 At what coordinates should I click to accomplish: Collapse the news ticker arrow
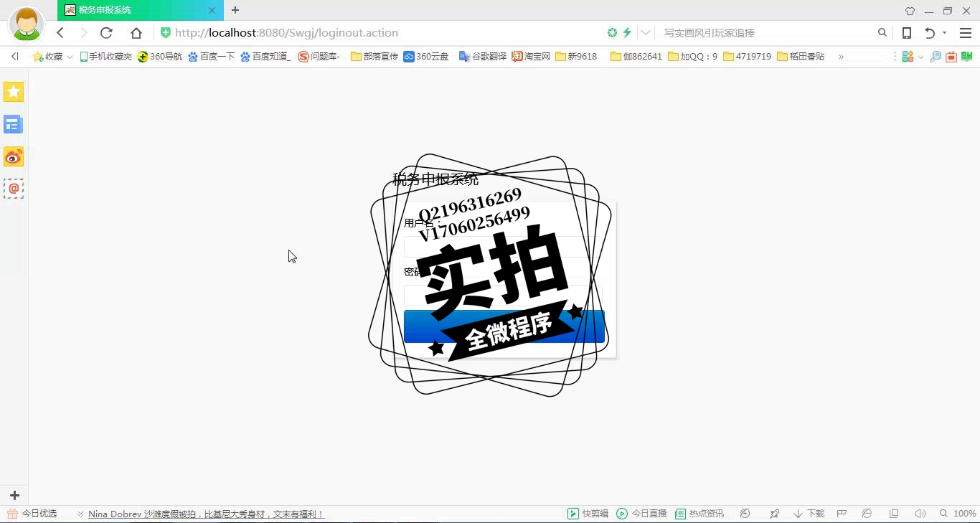tap(81, 514)
